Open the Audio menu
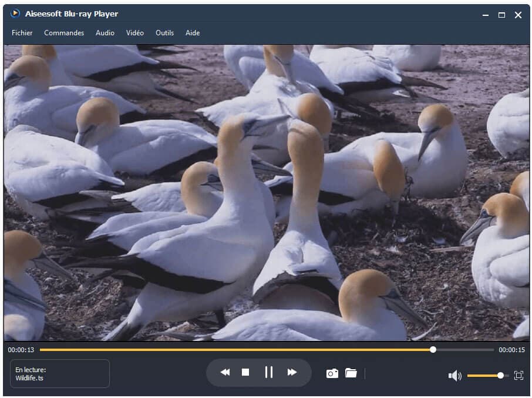This screenshot has height=398, width=532. [105, 33]
